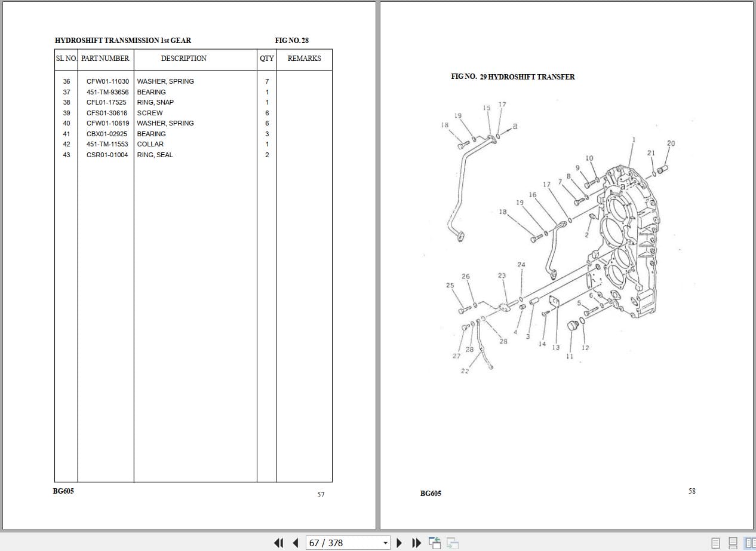Click serial number 43 in the table

(x=66, y=155)
